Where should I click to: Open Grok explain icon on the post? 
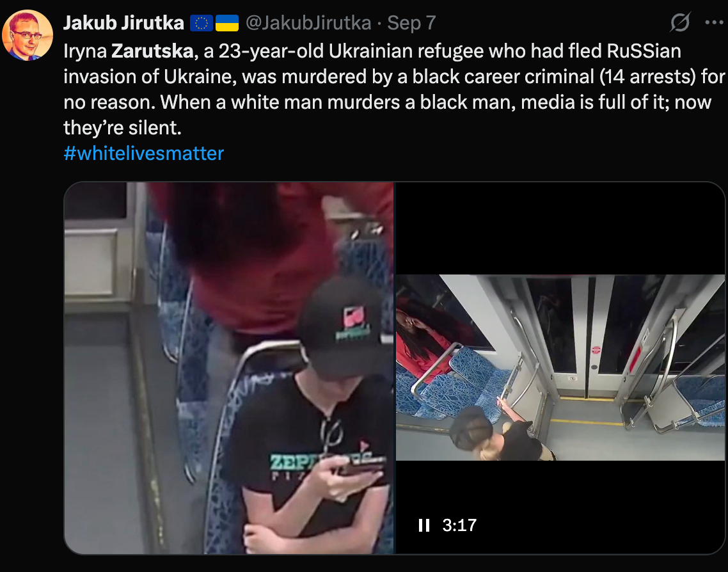click(680, 22)
